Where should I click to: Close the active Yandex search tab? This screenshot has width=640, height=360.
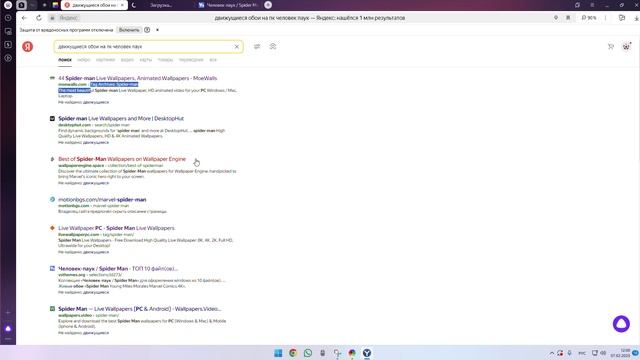(122, 5)
